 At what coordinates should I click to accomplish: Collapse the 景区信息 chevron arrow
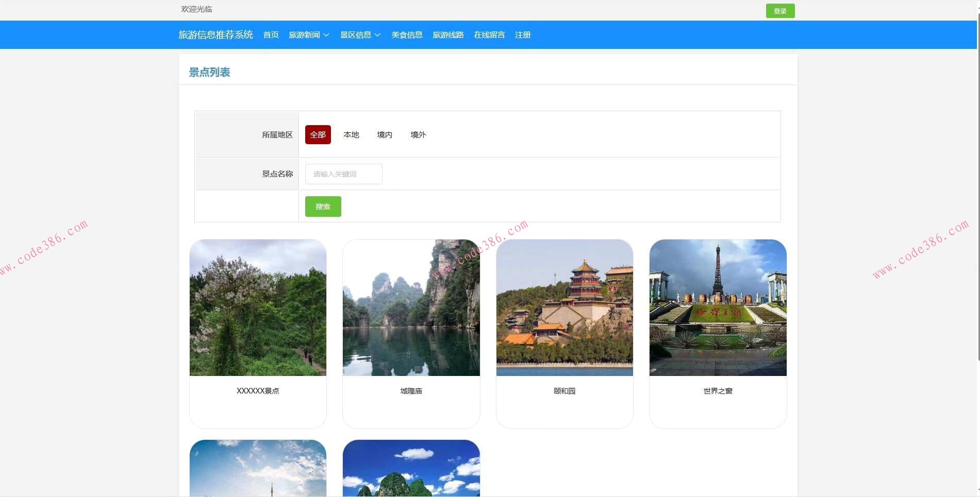(378, 35)
